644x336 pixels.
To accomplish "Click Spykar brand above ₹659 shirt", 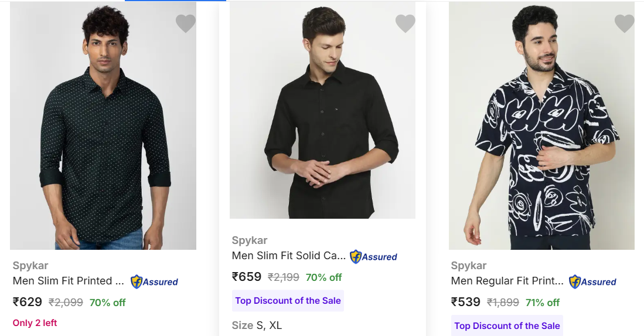I will pos(250,240).
